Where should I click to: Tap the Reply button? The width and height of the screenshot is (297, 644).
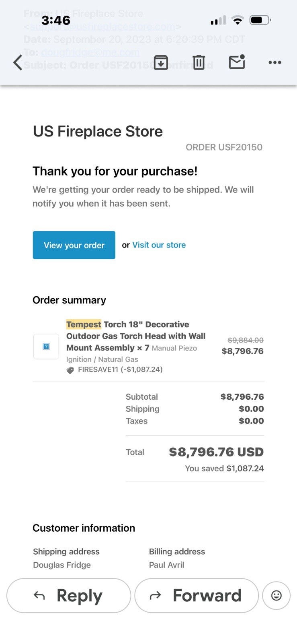point(69,595)
